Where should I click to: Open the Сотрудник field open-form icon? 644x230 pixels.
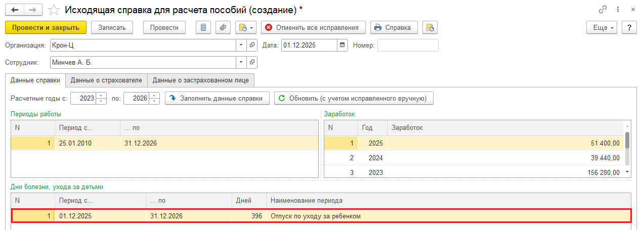click(x=252, y=63)
